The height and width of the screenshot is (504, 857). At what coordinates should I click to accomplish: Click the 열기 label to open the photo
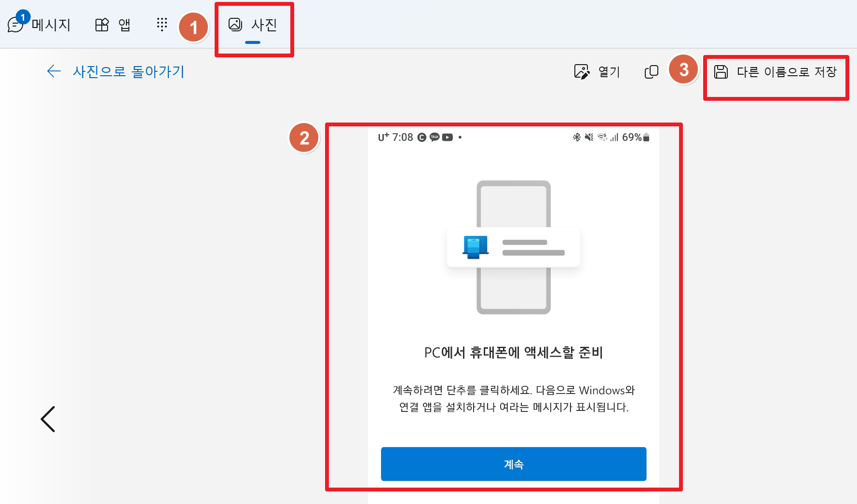tap(609, 71)
